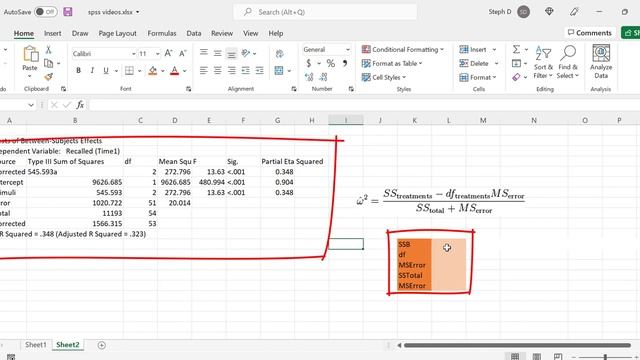Click Insert cells button

click(x=473, y=49)
